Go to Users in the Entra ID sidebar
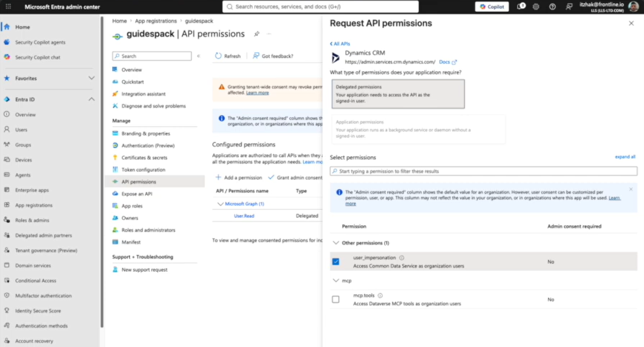 pyautogui.click(x=21, y=130)
